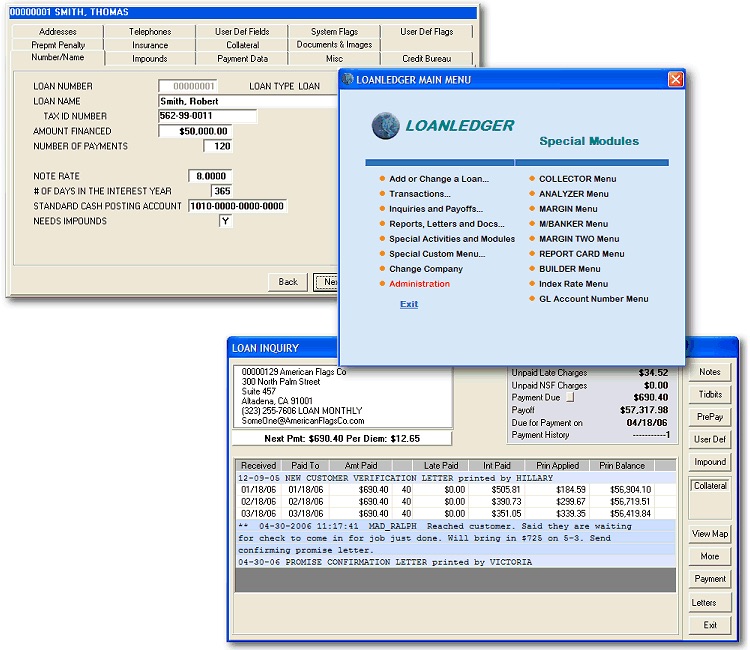Tick the Payment Due checkbox
Viewport: 750px width, 650px height.
point(570,397)
